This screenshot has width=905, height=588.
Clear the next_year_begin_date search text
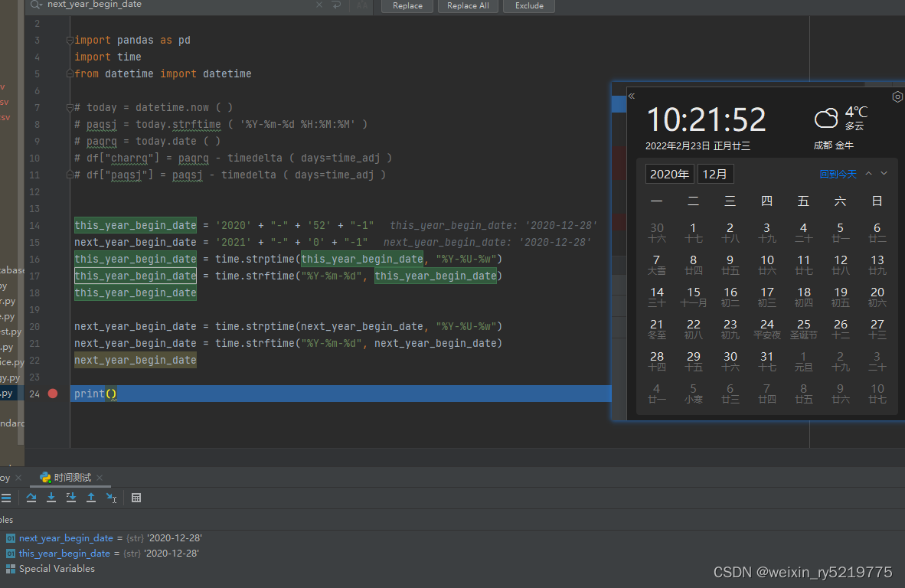coord(319,5)
